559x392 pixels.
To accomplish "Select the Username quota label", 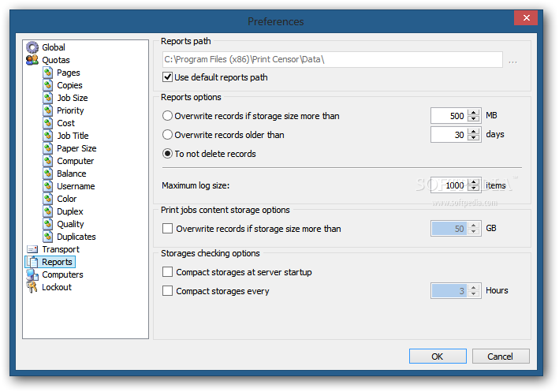I will pos(76,186).
